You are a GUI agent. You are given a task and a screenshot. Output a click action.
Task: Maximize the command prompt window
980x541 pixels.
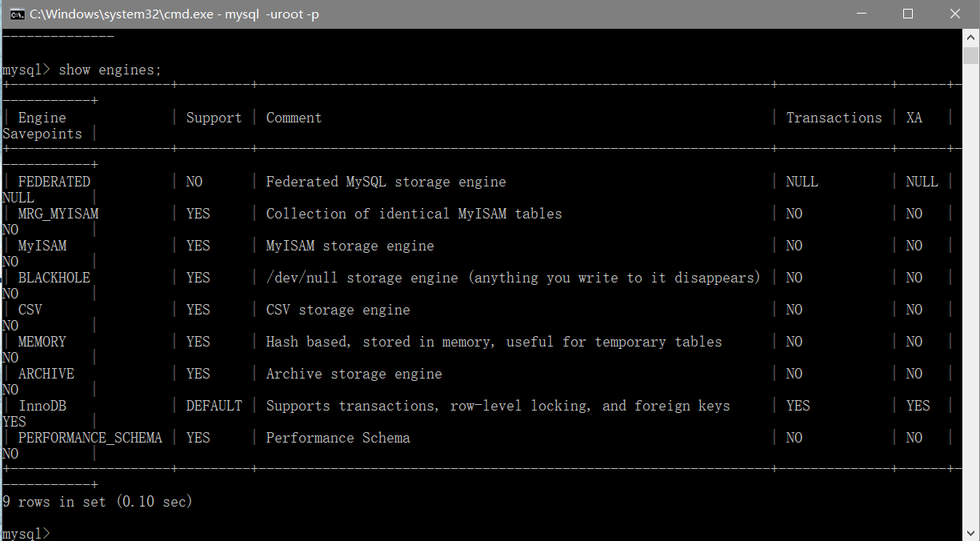(908, 14)
